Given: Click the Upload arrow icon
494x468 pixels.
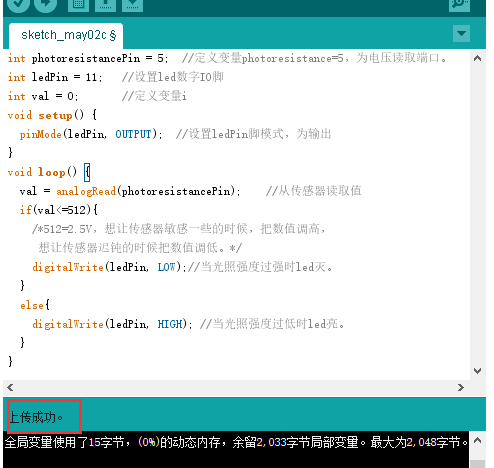Looking at the screenshot, I should [46, 4].
